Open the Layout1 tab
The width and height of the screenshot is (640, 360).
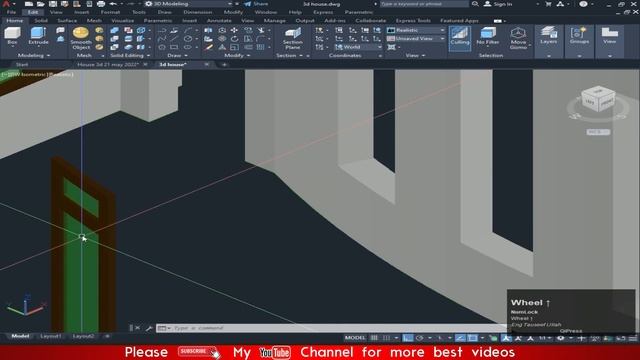coord(51,336)
